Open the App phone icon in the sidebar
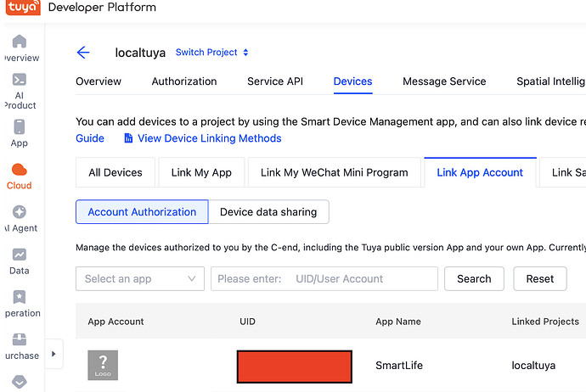The width and height of the screenshot is (586, 392). [20, 127]
